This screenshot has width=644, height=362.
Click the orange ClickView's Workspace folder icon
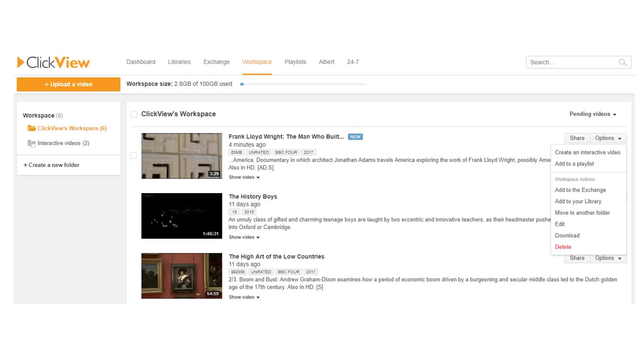(32, 128)
